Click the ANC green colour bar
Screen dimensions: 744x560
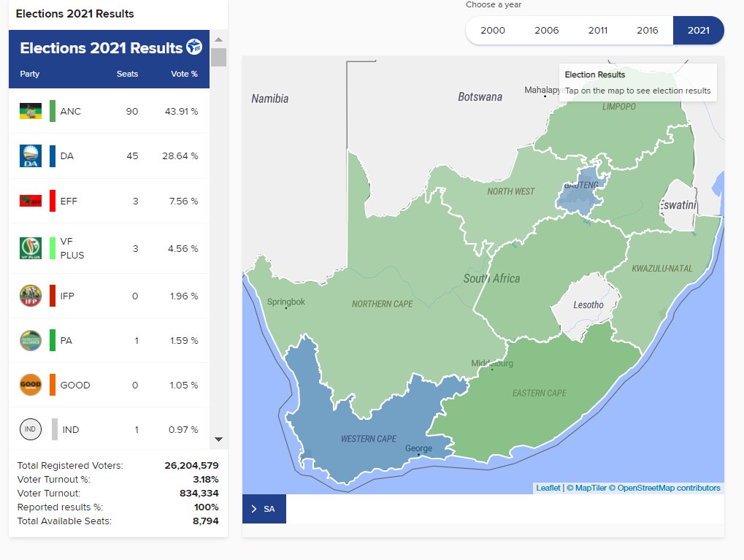point(53,111)
